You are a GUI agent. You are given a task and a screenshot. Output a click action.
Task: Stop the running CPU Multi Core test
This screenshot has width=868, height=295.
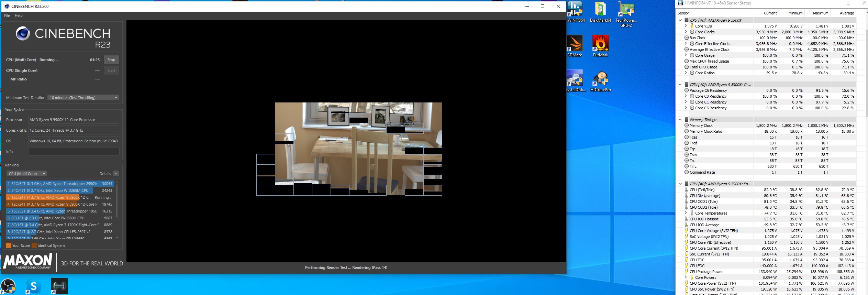[111, 60]
